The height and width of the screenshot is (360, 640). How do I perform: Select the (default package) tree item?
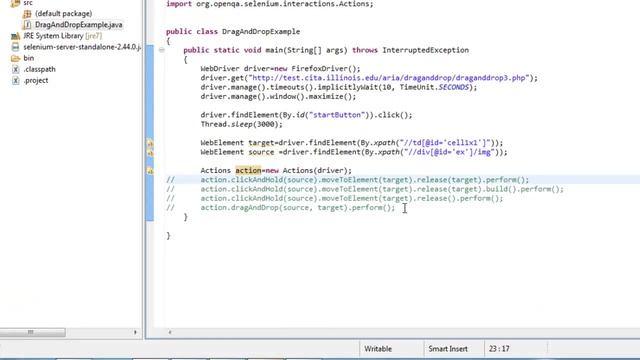click(x=63, y=14)
